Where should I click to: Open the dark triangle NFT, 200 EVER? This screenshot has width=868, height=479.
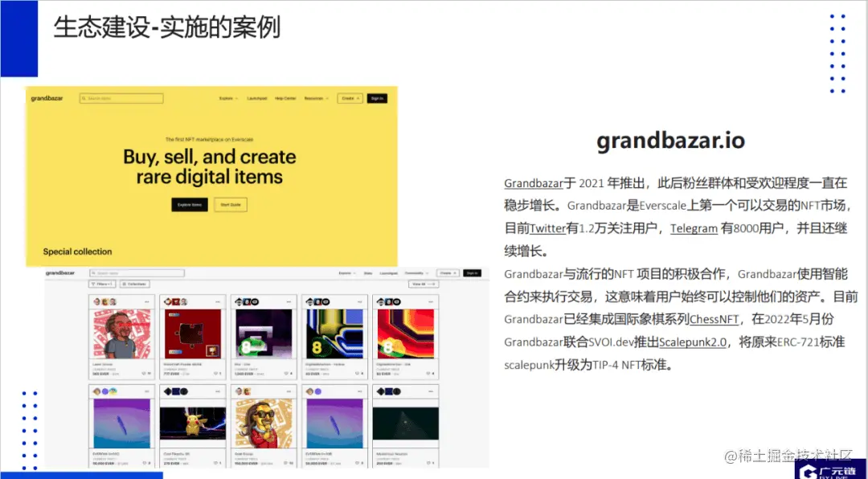(x=405, y=424)
